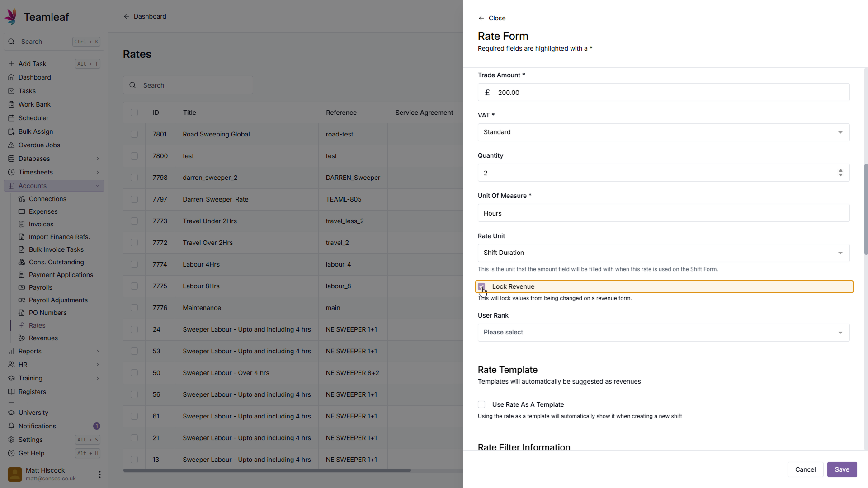Open Revenues under Accounts menu

pyautogui.click(x=43, y=338)
